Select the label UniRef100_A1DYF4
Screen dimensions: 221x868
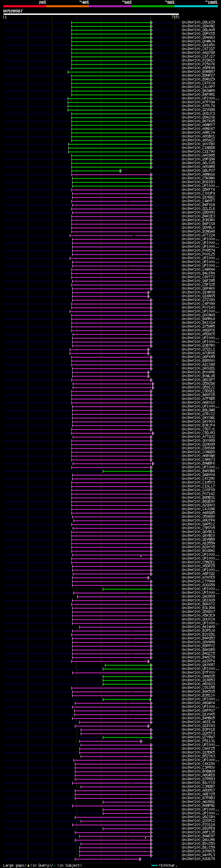click(198, 661)
